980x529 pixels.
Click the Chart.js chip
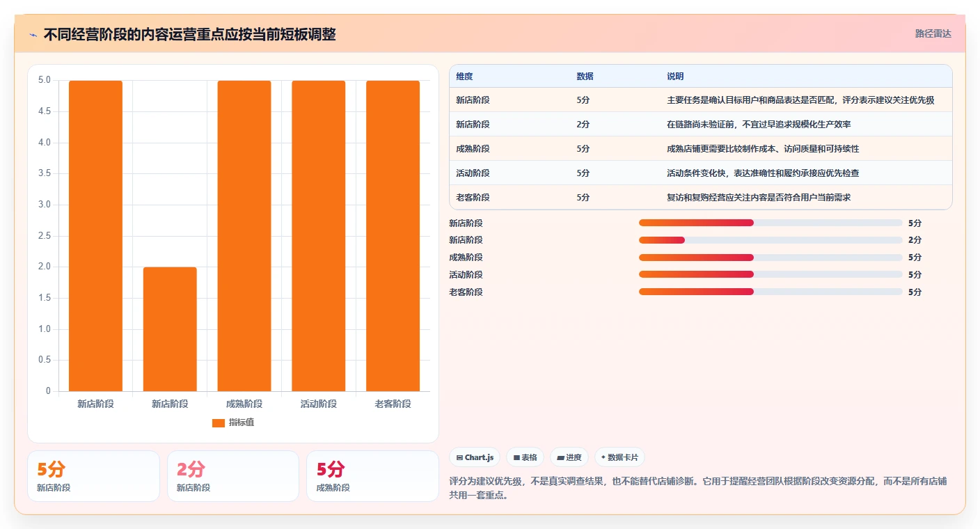[475, 457]
